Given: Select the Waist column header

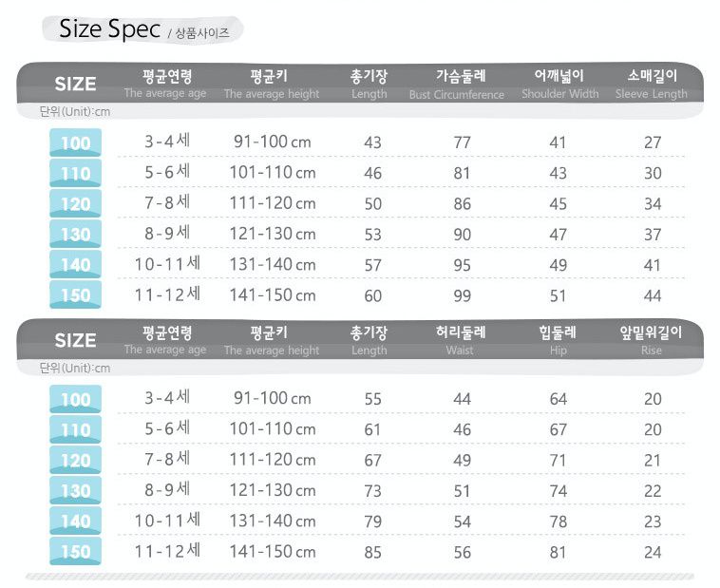Looking at the screenshot, I should pyautogui.click(x=460, y=340).
